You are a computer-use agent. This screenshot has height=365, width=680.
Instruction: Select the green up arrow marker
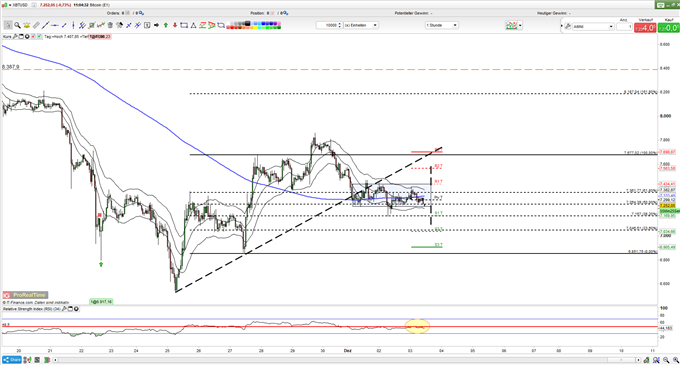pyautogui.click(x=166, y=25)
